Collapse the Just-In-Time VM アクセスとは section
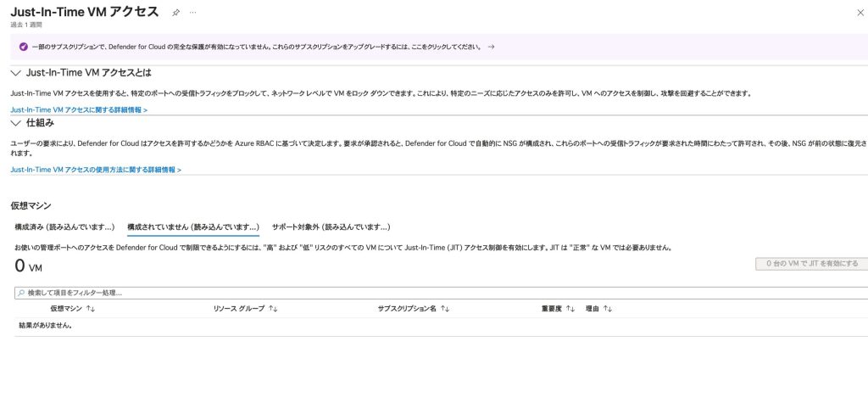868x414 pixels. [x=16, y=73]
